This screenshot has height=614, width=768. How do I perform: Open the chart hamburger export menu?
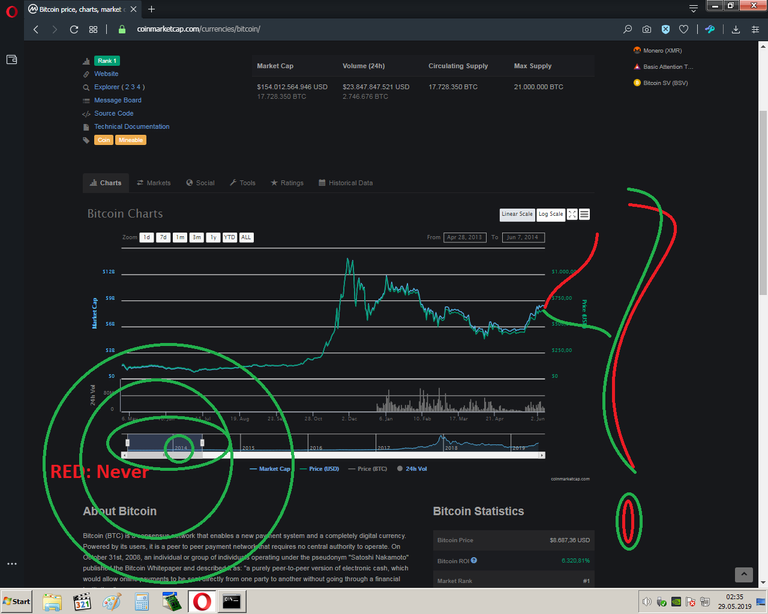(584, 214)
